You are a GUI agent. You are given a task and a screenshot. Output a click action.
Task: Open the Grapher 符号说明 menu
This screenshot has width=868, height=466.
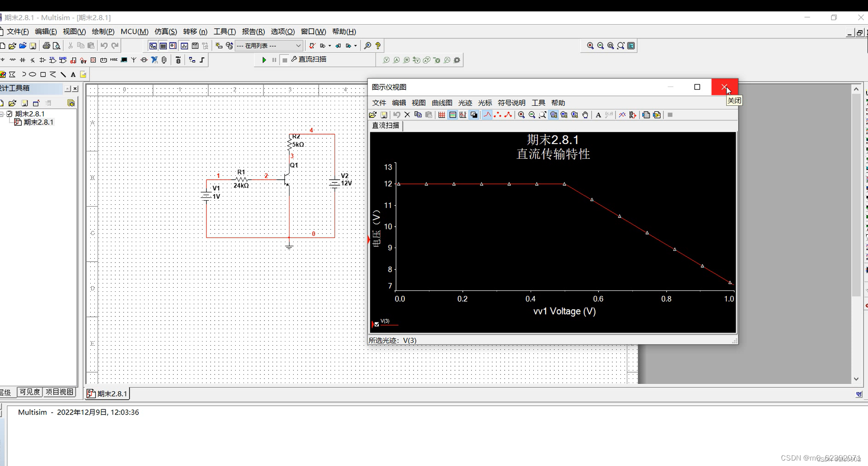click(x=511, y=103)
